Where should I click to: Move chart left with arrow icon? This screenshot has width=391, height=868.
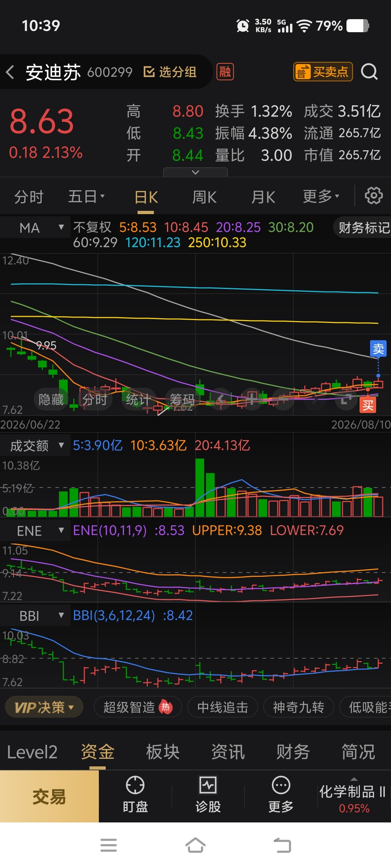221,399
